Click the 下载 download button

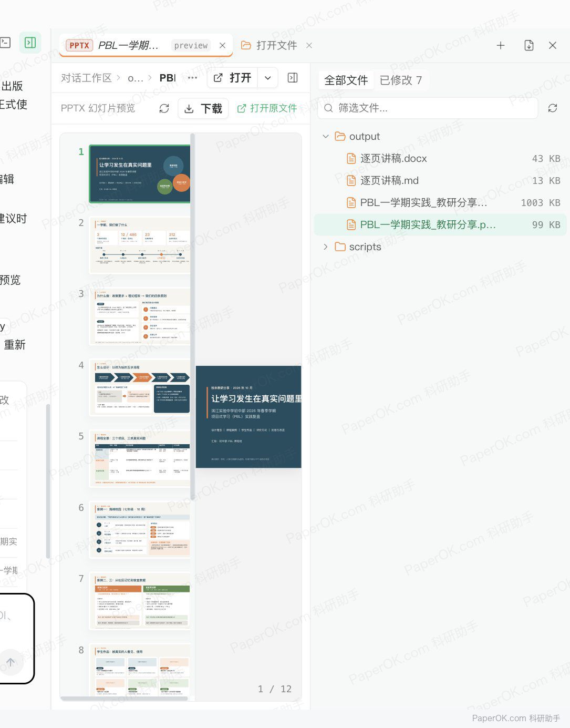coord(203,108)
